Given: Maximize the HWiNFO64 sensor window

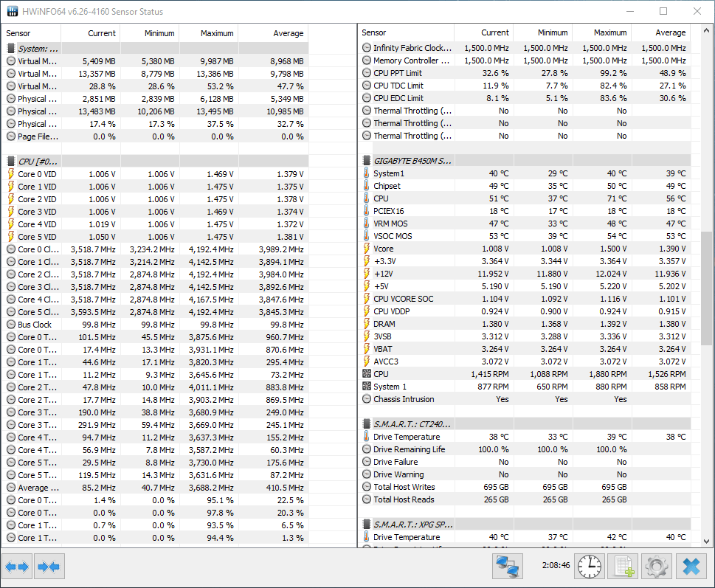Looking at the screenshot, I should click(663, 11).
